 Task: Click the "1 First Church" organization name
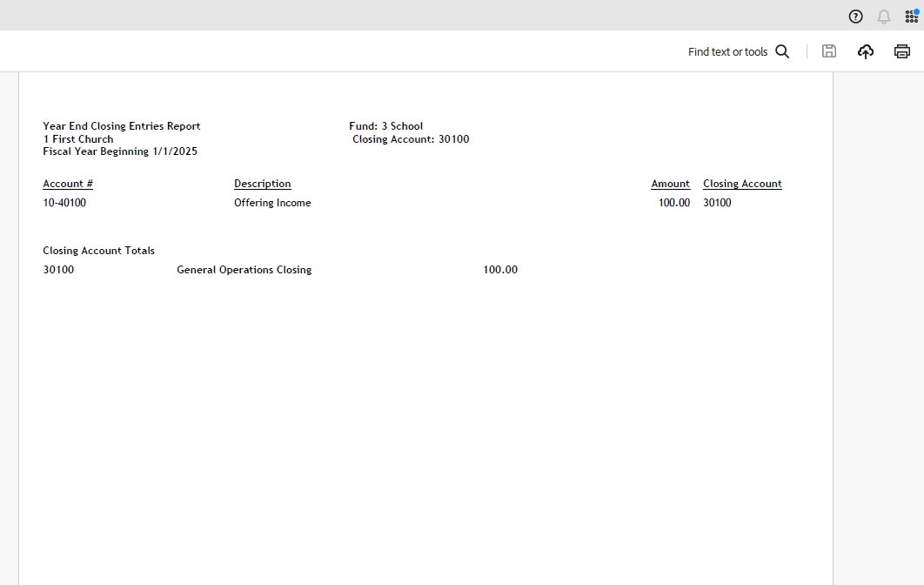[x=78, y=139]
